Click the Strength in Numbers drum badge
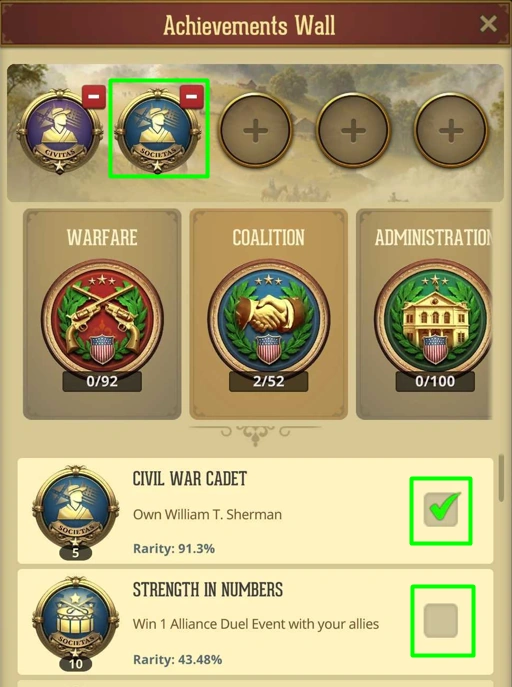Image resolution: width=512 pixels, height=687 pixels. (75, 623)
